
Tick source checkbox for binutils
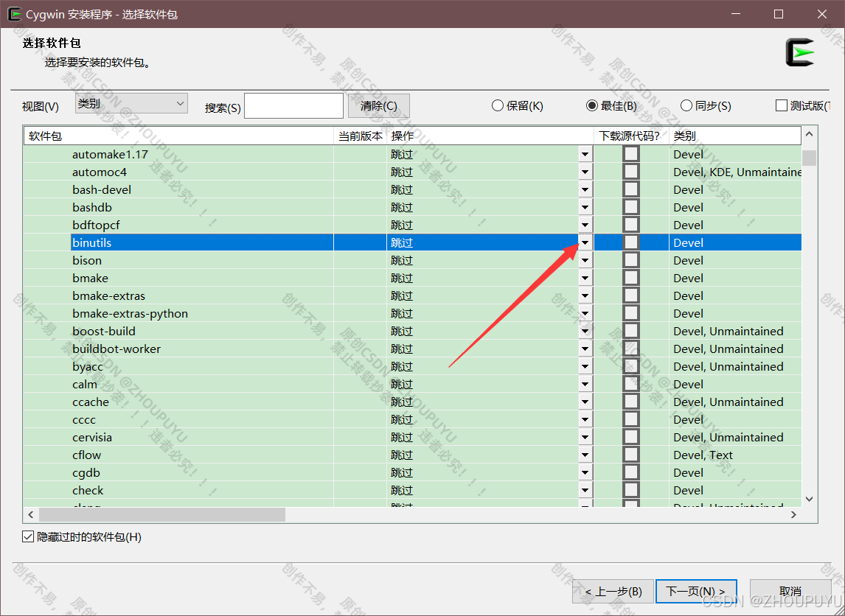pyautogui.click(x=630, y=242)
